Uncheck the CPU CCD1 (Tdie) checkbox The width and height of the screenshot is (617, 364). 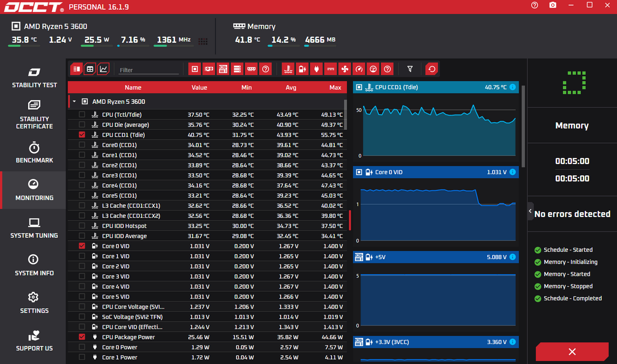coord(82,135)
